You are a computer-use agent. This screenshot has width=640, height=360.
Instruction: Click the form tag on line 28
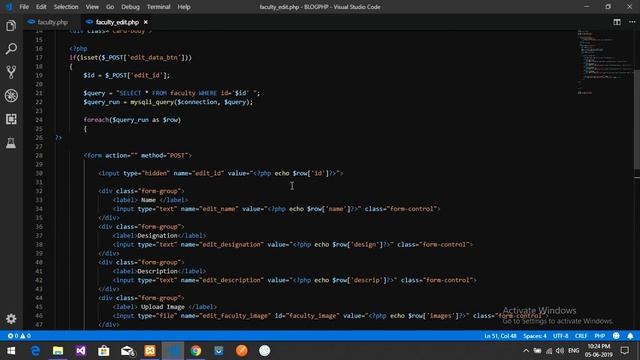click(138, 156)
